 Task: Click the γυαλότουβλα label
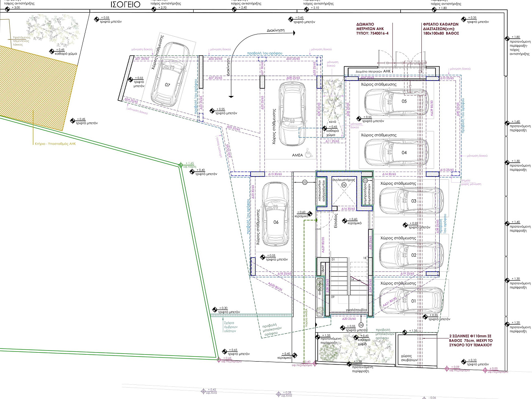point(356,310)
